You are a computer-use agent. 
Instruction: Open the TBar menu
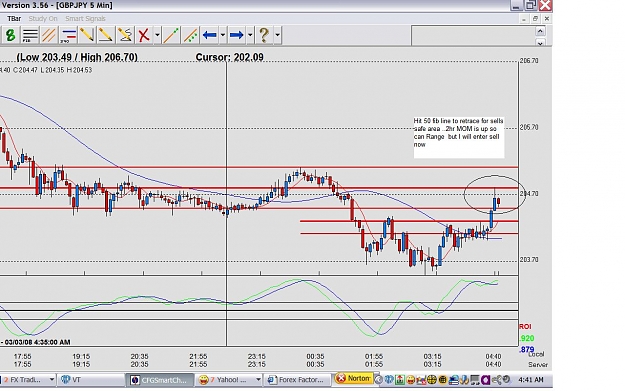pos(14,19)
